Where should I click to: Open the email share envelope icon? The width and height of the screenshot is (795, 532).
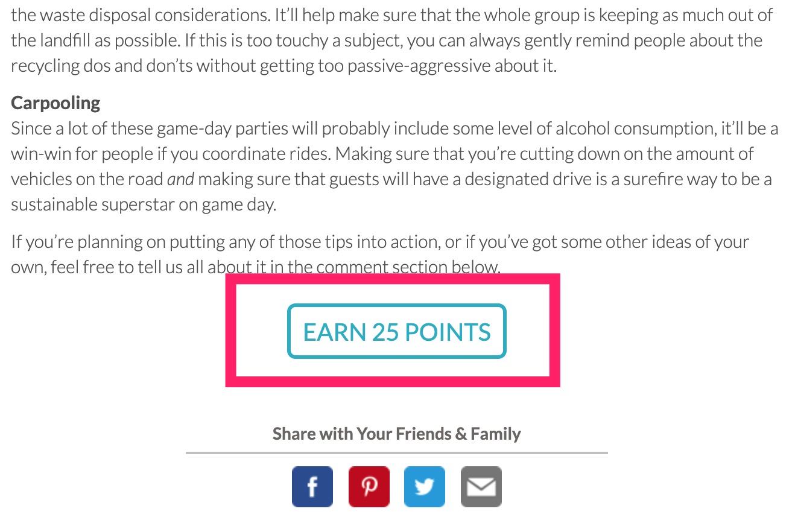coord(481,486)
